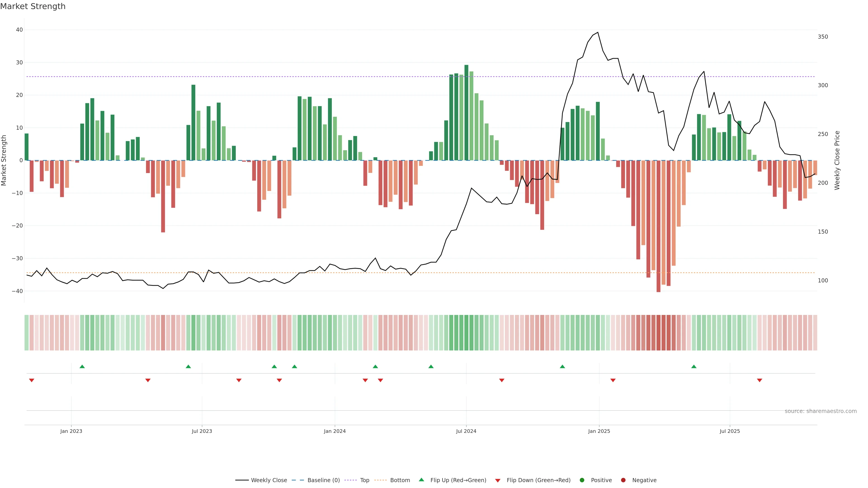Click the last green flip-up marker before Jul 2025
This screenshot has width=868, height=488.
[x=694, y=366]
